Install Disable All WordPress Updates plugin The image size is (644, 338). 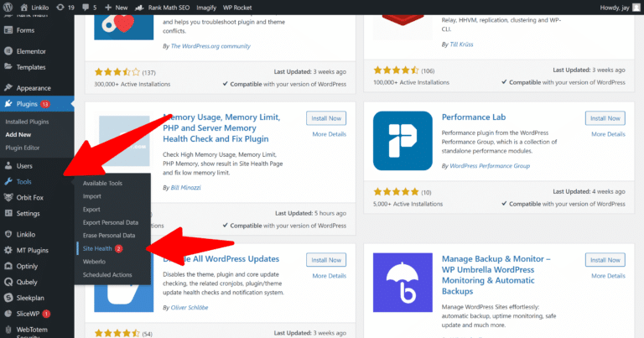pyautogui.click(x=326, y=260)
